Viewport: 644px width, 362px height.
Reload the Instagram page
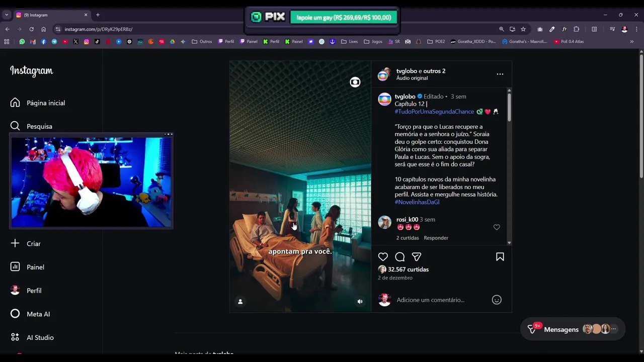coord(31,29)
